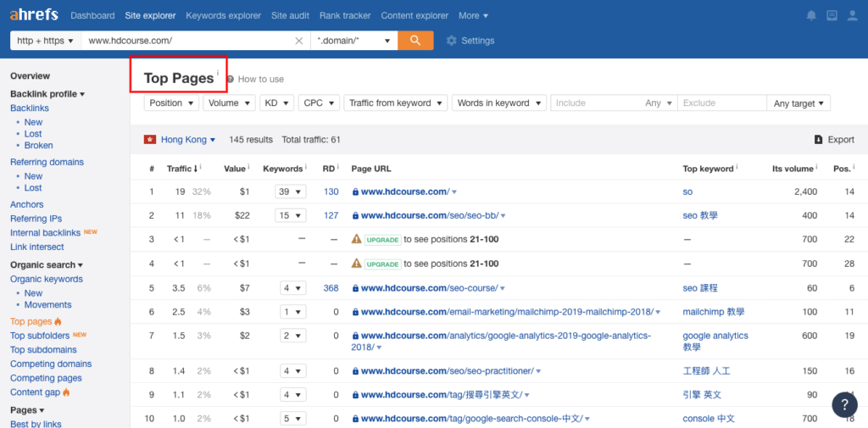Click the warning triangle icon in row 4
868x428 pixels.
(x=357, y=264)
